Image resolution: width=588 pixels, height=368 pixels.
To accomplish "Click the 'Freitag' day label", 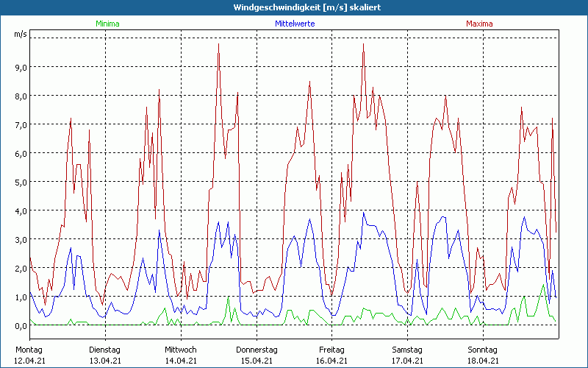I will coord(331,350).
